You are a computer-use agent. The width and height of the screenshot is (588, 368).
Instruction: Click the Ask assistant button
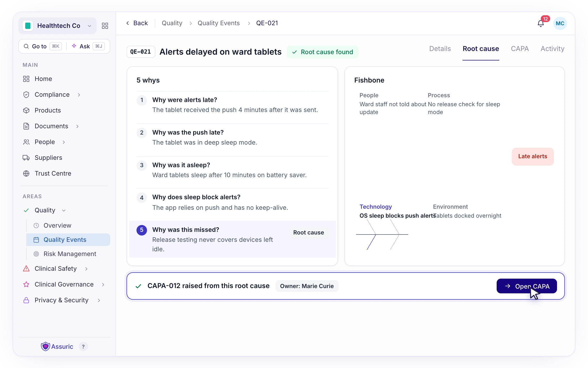pos(88,46)
